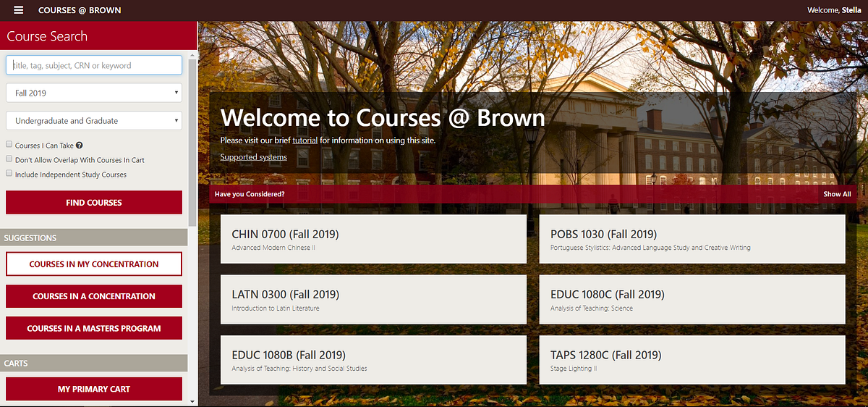Viewport: 868px width, 407px height.
Task: Focus the course search keyword field
Action: [94, 65]
